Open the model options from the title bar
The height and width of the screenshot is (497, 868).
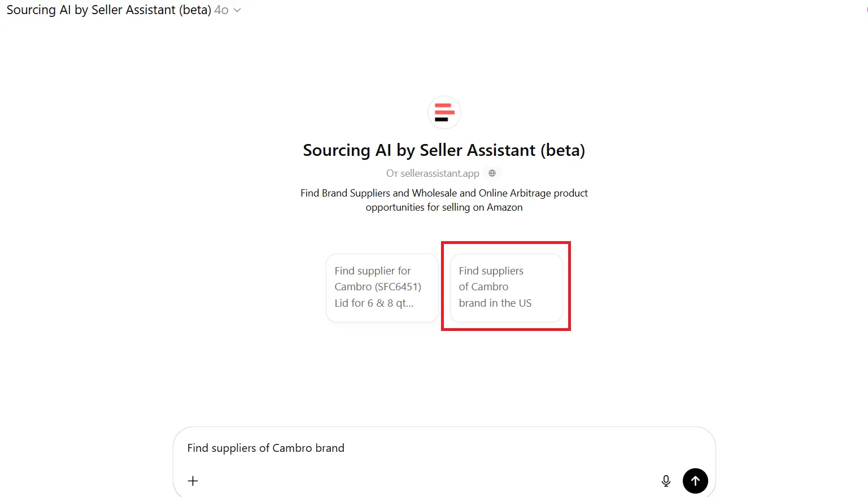(x=227, y=10)
